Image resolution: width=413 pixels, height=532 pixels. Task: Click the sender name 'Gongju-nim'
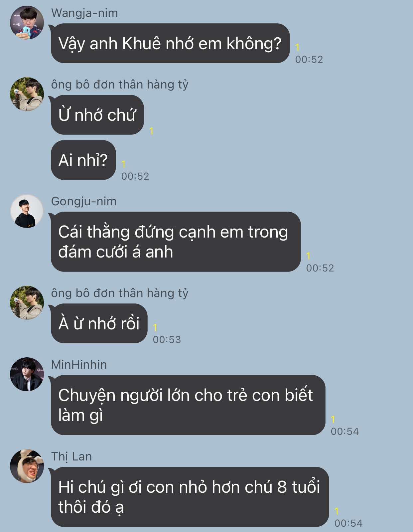pos(84,202)
